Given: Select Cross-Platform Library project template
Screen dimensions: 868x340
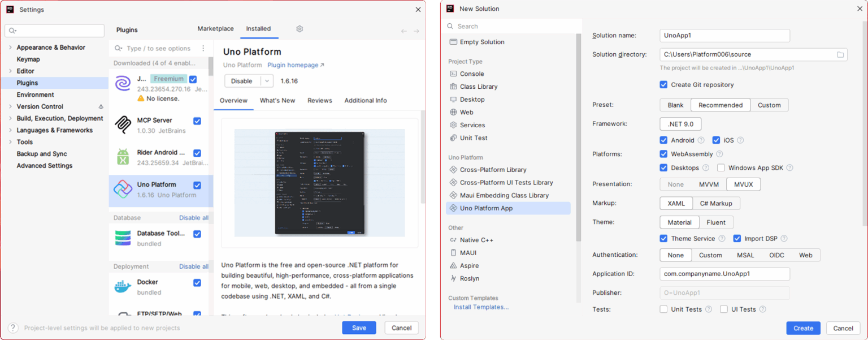Looking at the screenshot, I should pyautogui.click(x=493, y=170).
